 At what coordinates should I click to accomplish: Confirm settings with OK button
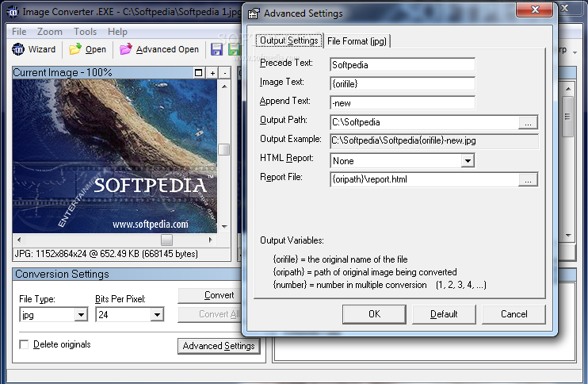tap(374, 314)
